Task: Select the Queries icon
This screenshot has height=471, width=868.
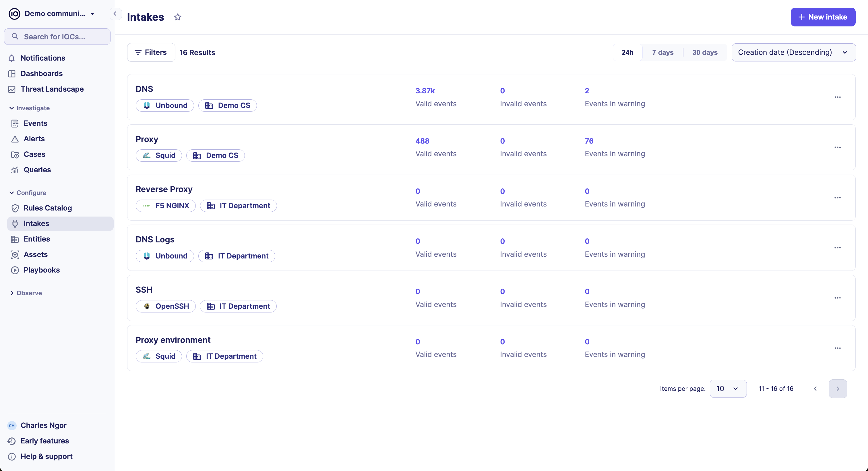Action: (15, 169)
